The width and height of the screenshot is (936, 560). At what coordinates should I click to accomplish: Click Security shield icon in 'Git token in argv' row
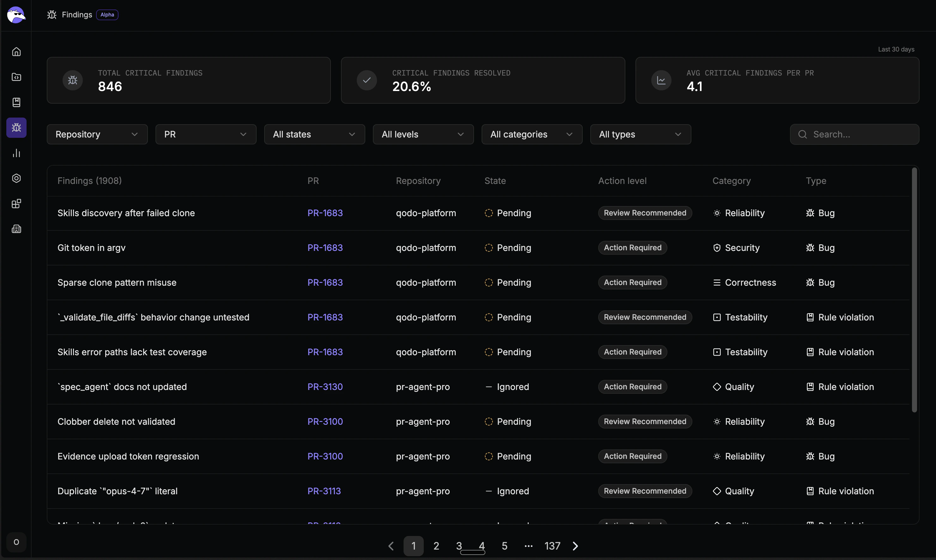coord(717,248)
